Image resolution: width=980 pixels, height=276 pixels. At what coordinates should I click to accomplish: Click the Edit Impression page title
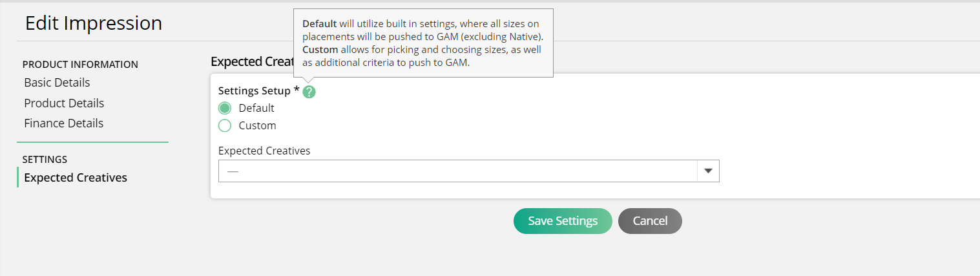(94, 23)
